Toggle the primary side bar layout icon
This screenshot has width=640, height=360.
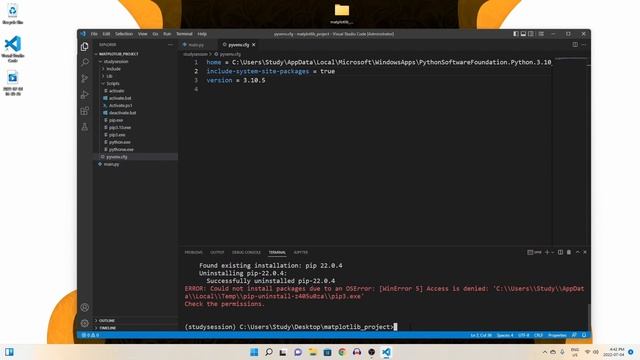tap(516, 34)
